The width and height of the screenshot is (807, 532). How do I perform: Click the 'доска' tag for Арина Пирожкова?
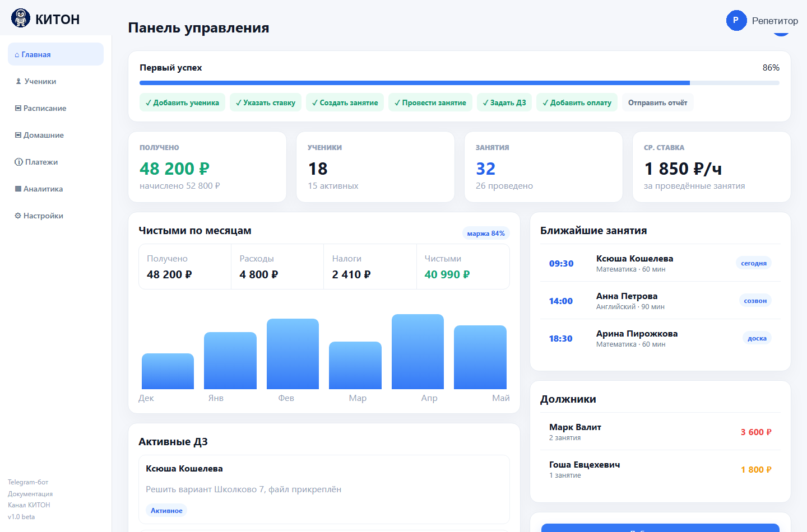(x=757, y=338)
